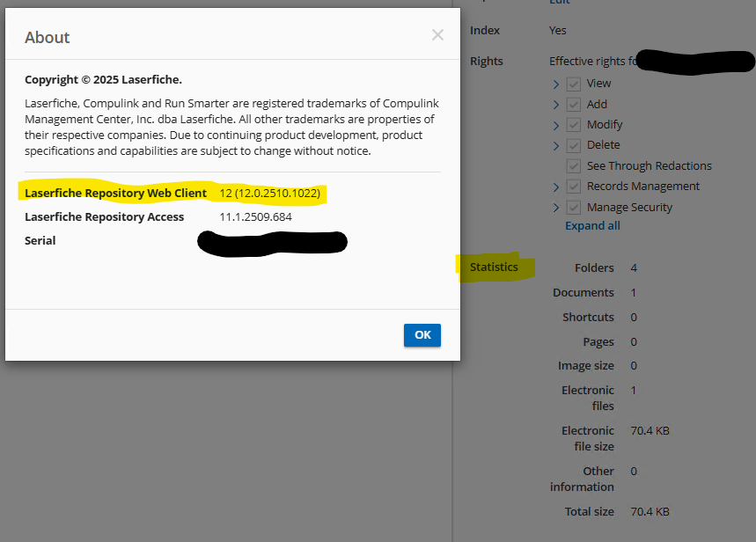Click the Statistics section heading
The width and height of the screenshot is (756, 542).
494,267
